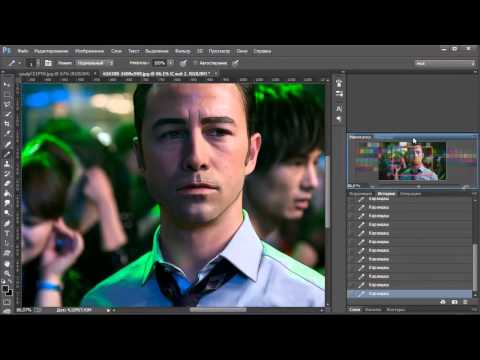Image resolution: width=480 pixels, height=360 pixels.
Task: Click the foreground color swatch
Action: (x=5, y=289)
